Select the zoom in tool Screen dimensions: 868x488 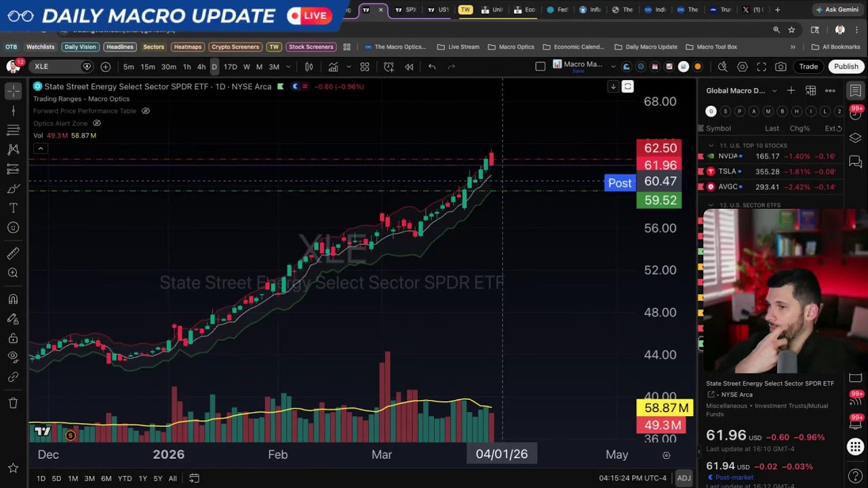[x=13, y=273]
